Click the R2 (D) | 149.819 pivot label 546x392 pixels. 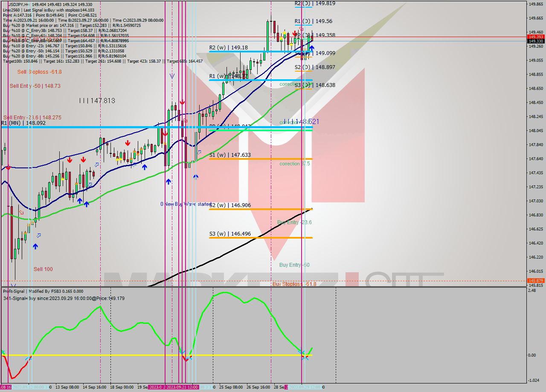(315, 3)
